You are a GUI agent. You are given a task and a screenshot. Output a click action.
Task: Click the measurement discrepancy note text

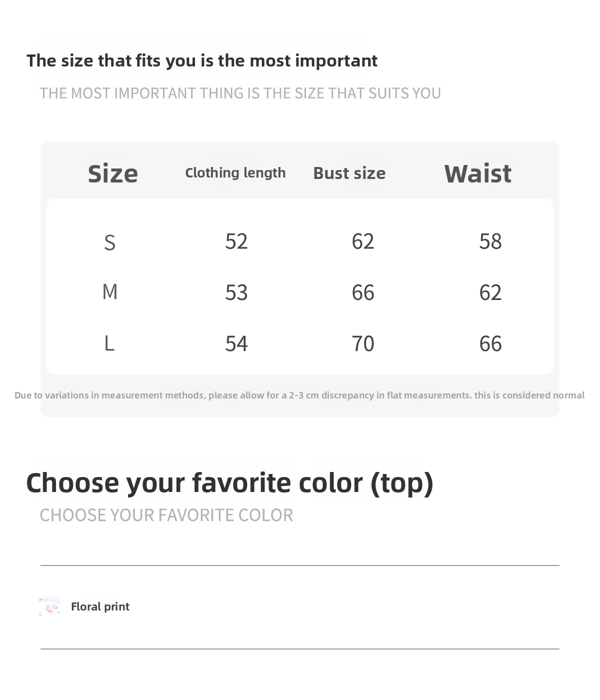tap(299, 395)
